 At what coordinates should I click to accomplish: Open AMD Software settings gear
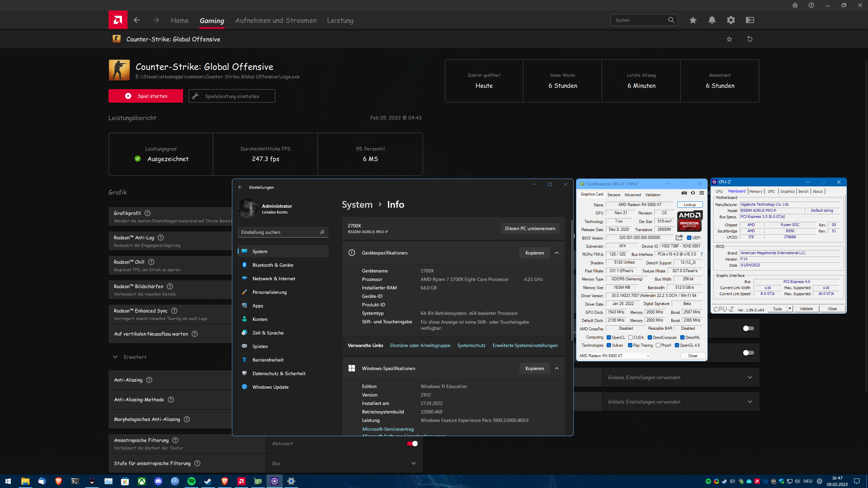coord(731,20)
